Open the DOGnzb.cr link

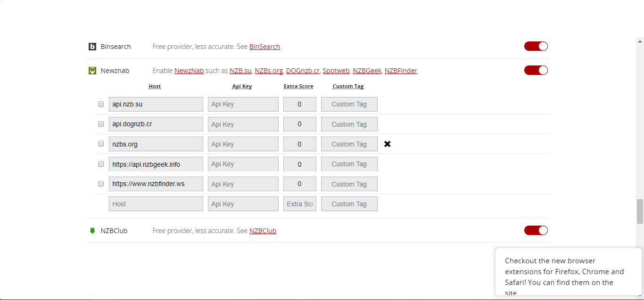303,71
